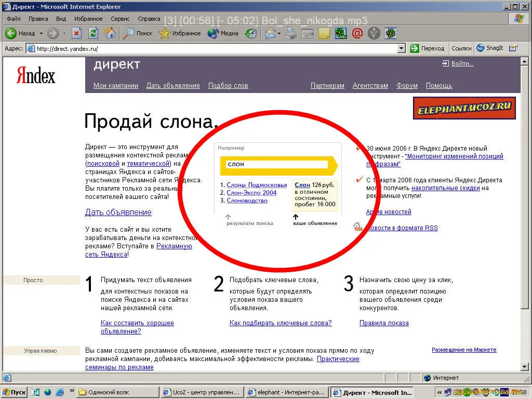The image size is (532, 399).
Task: Go to the Home page icon
Action: click(110, 33)
